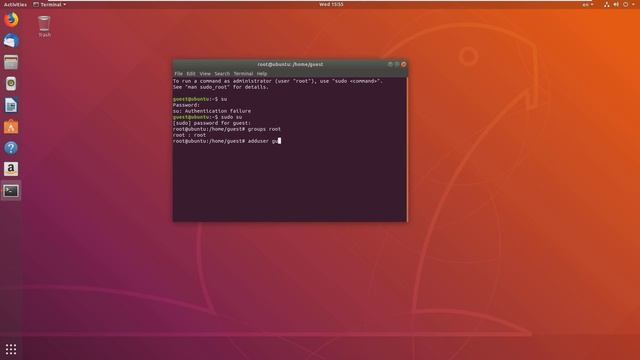
Task: Minimize the terminal window
Action: pos(390,64)
